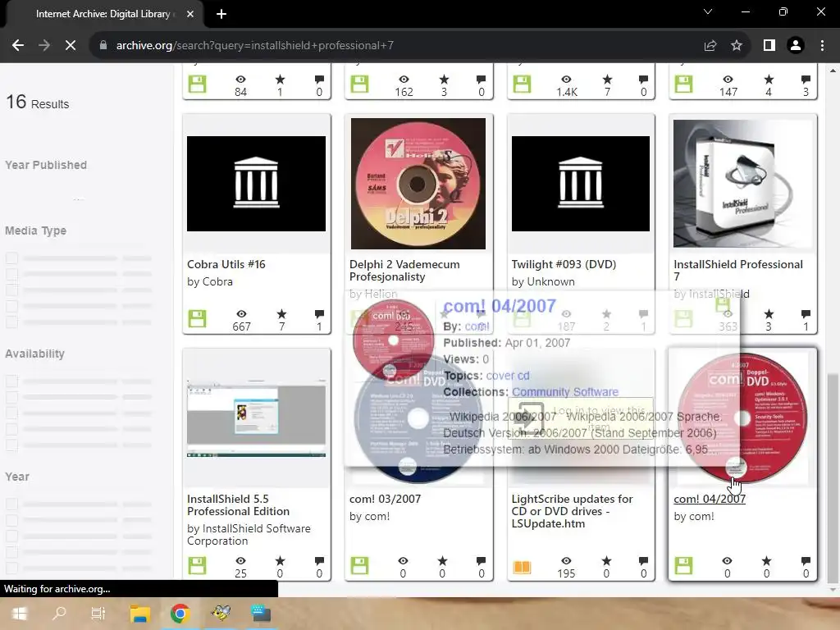The image size is (840, 630).
Task: Open Windows taskbar search
Action: 59,614
